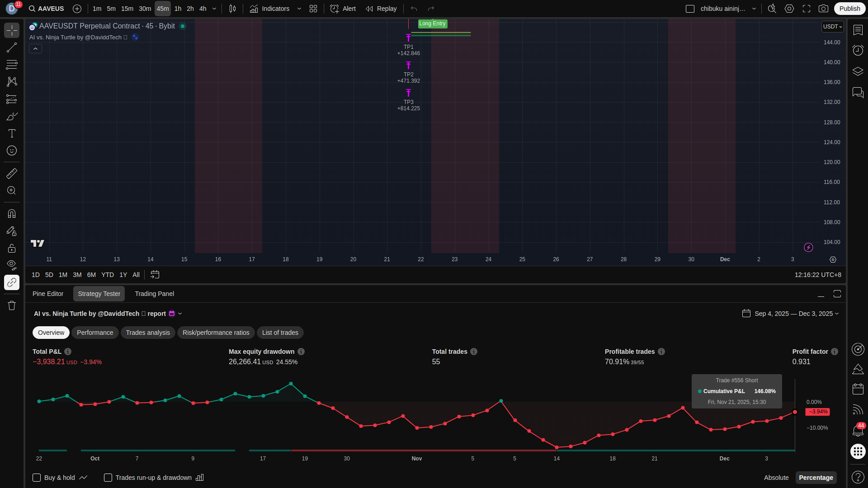This screenshot has height=488, width=868.
Task: Check Trades run-up & drawdown box
Action: pos(108,478)
